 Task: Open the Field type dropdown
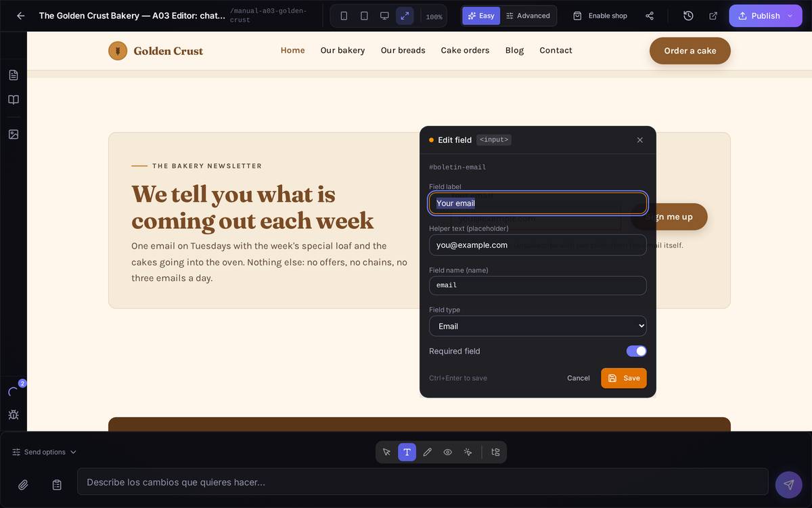coord(538,326)
